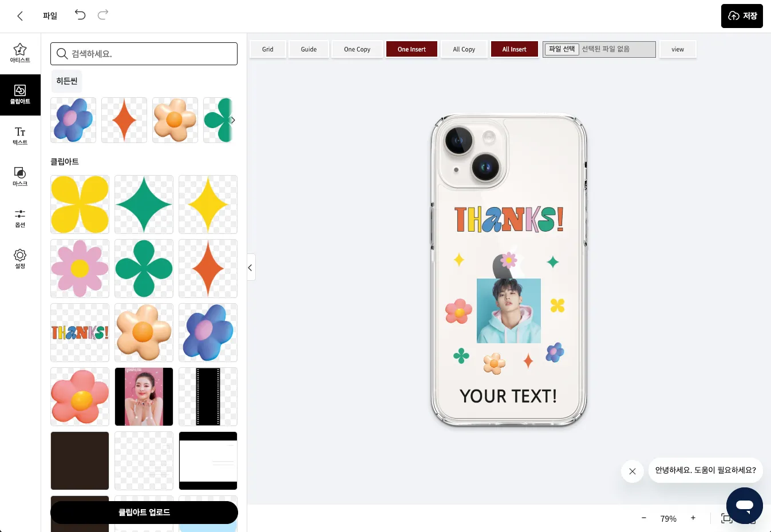The image size is (771, 532).
Task: Select the 텍스트 text tool in sidebar
Action: point(20,136)
